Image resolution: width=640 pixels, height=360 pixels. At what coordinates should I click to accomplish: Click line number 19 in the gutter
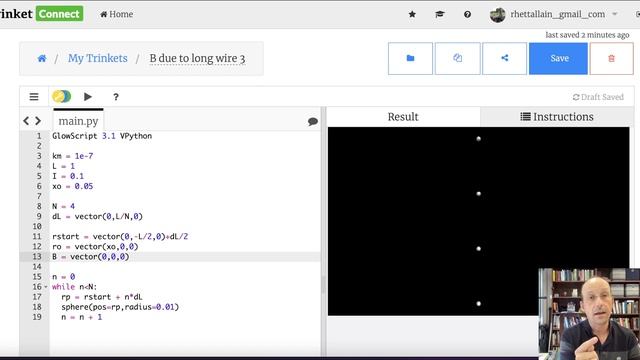37,317
